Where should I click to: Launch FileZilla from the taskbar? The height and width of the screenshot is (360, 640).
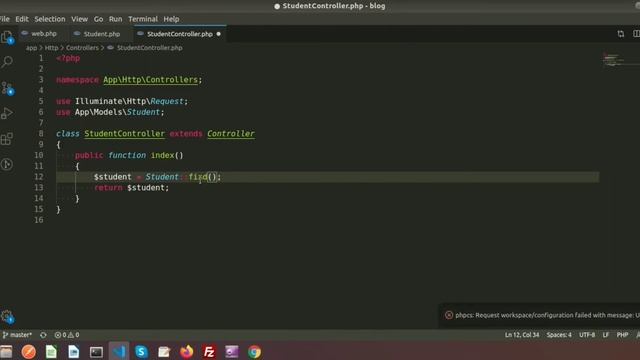click(x=209, y=351)
